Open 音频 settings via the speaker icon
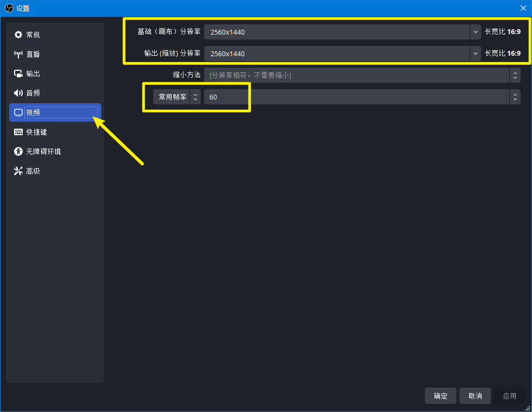 click(x=18, y=93)
